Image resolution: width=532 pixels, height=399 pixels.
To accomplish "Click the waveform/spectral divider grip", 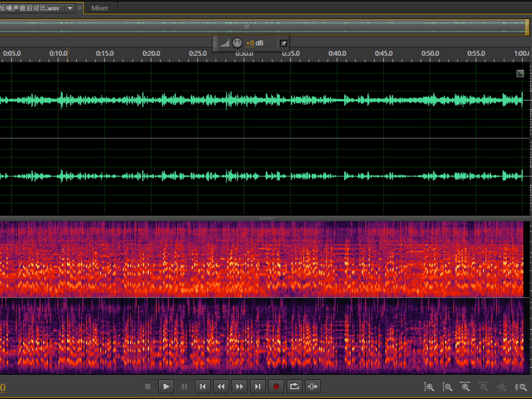I will pos(266,218).
